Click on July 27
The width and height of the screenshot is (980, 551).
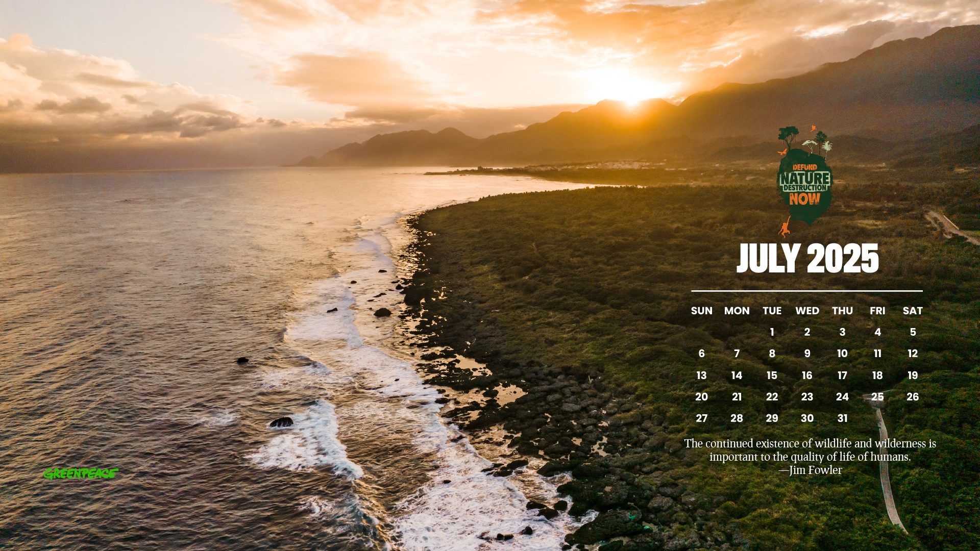tap(701, 418)
